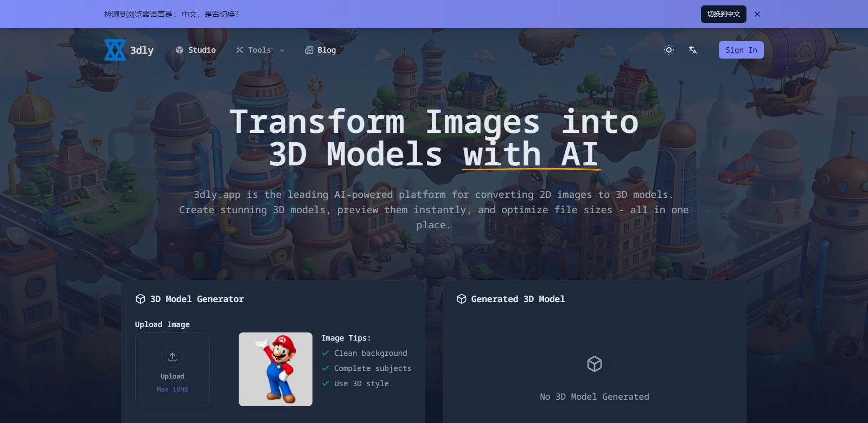
Task: Open the Tools menu
Action: (x=260, y=50)
